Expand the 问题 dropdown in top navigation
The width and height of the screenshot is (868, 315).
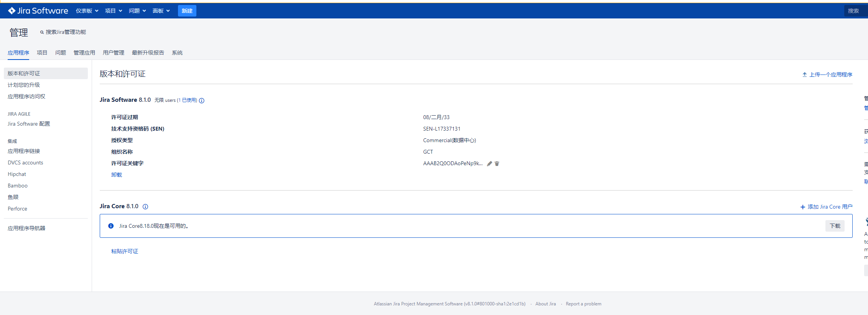click(137, 11)
